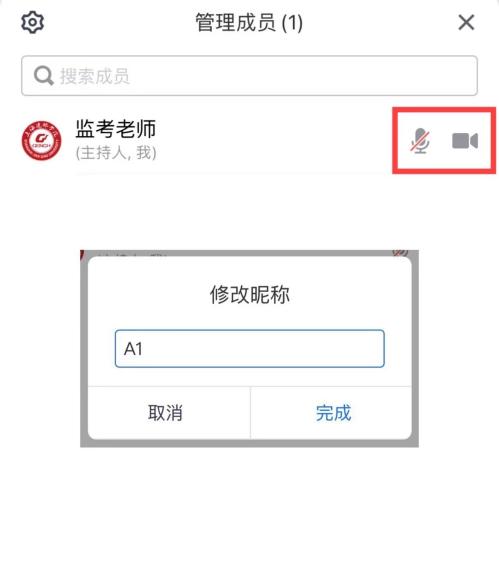This screenshot has width=499, height=584.
Task: Click the 修改昵称 dialog title
Action: [249, 295]
